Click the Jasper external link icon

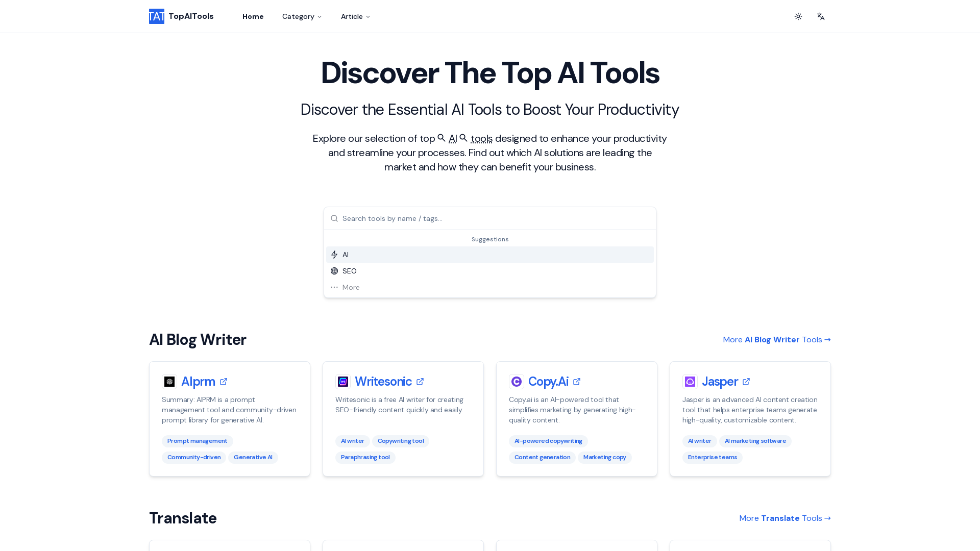[746, 381]
